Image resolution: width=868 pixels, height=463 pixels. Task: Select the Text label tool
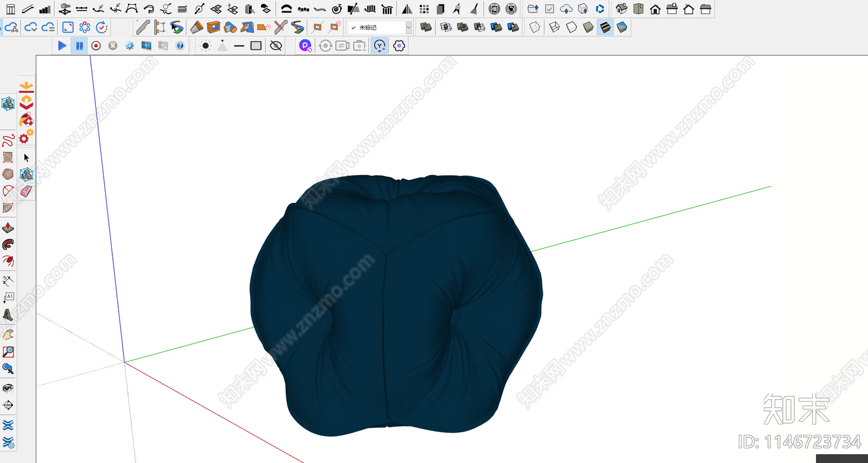click(x=8, y=297)
